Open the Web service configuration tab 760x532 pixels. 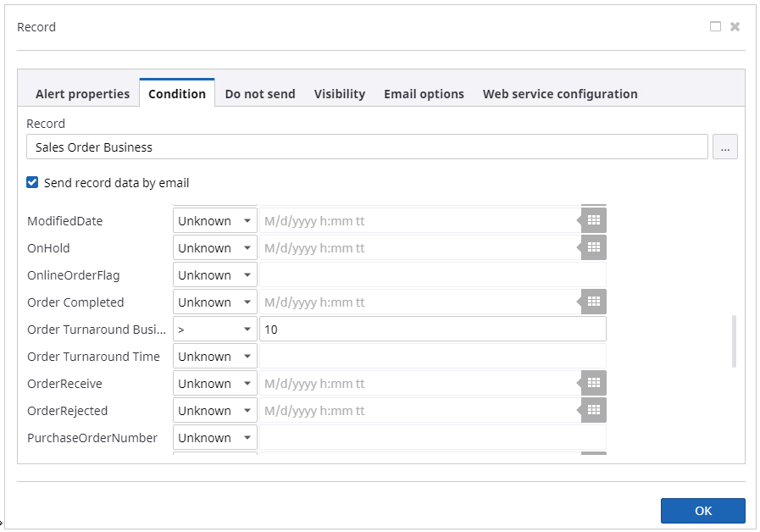pyautogui.click(x=560, y=94)
